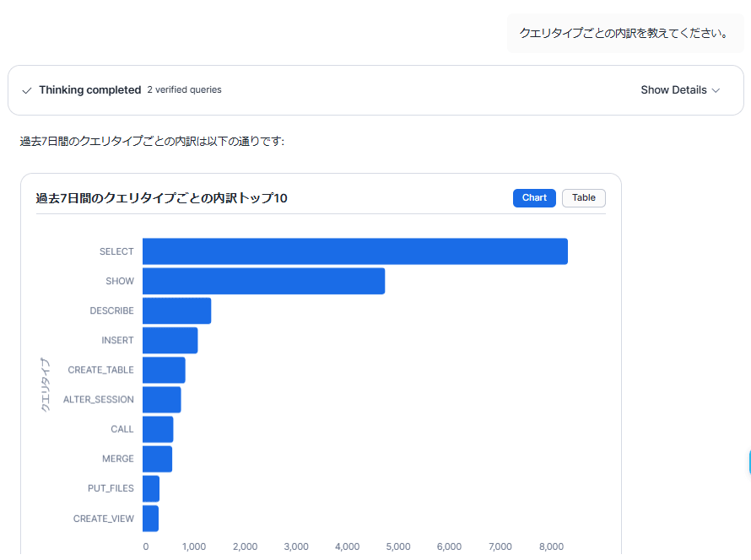Pick the CREATE_TABLE bar

click(164, 369)
